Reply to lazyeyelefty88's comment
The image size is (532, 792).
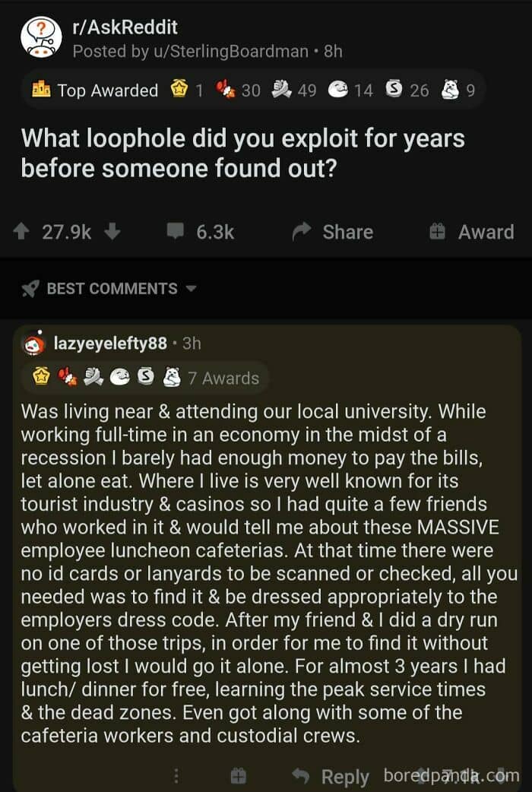(x=333, y=776)
